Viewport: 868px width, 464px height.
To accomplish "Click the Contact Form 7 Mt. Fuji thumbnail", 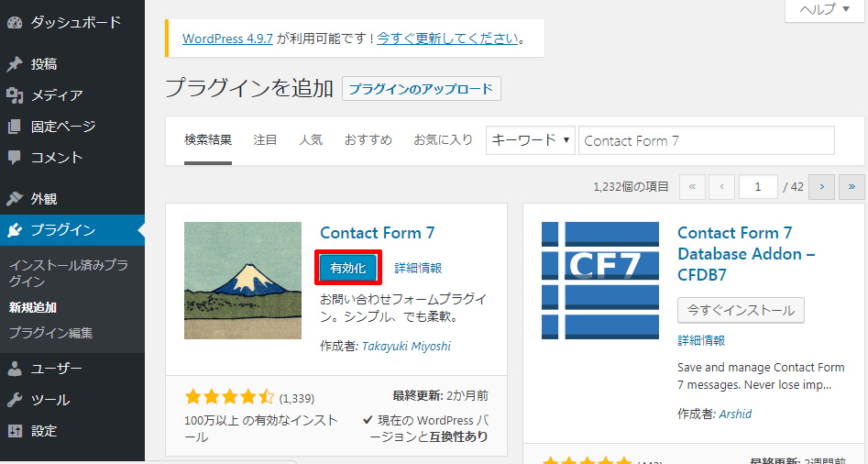I will pos(243,281).
